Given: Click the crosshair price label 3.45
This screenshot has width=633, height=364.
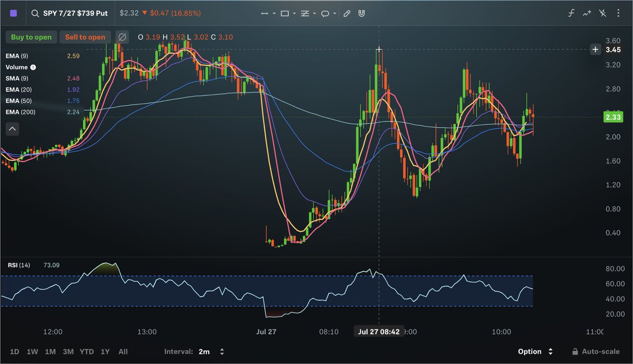Looking at the screenshot, I should coord(613,50).
